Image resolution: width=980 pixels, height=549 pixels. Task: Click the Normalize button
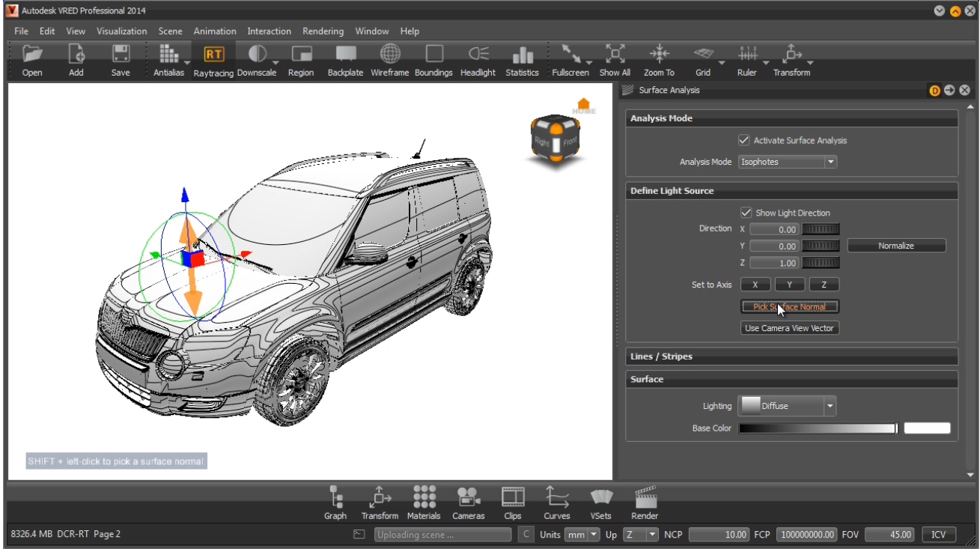[896, 246]
